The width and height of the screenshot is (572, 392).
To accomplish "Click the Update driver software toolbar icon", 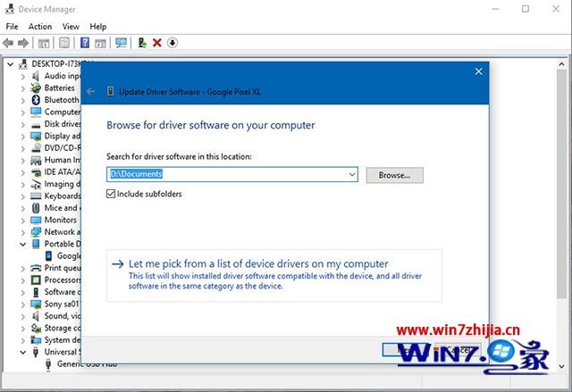I will pyautogui.click(x=142, y=43).
